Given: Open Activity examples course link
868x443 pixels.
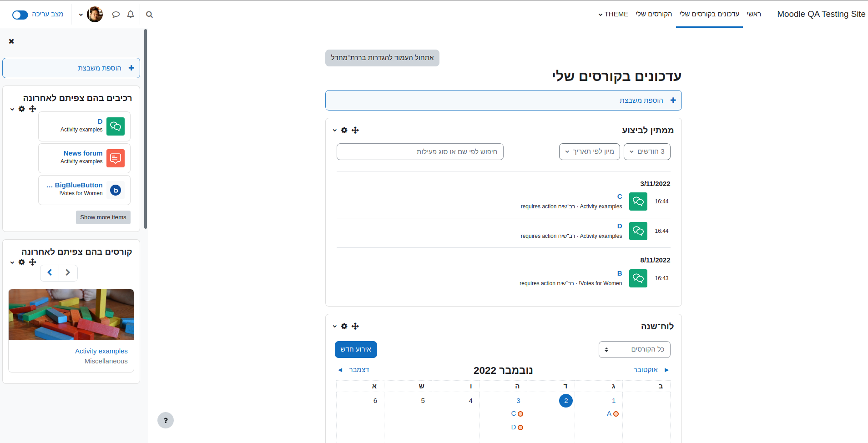Looking at the screenshot, I should pyautogui.click(x=101, y=351).
